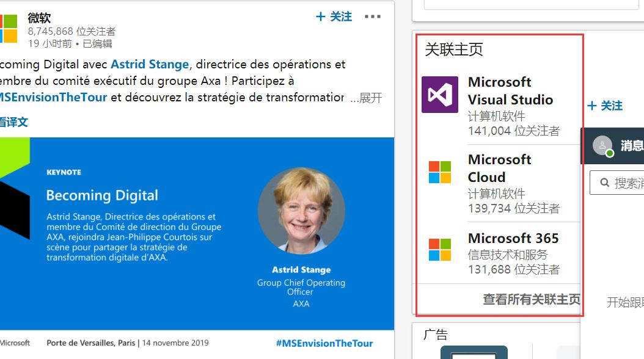Click the Microsoft Cloud page logo
The height and width of the screenshot is (359, 644).
point(440,172)
